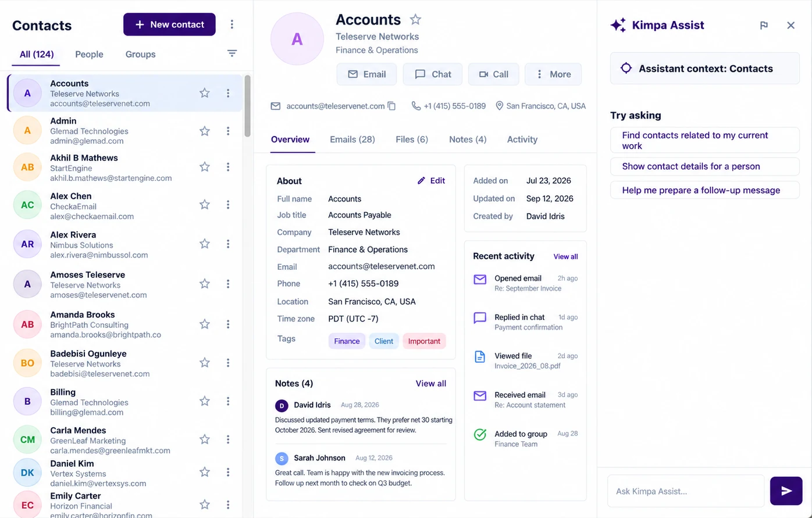Toggle favorite star for Alex Rivera

point(205,244)
